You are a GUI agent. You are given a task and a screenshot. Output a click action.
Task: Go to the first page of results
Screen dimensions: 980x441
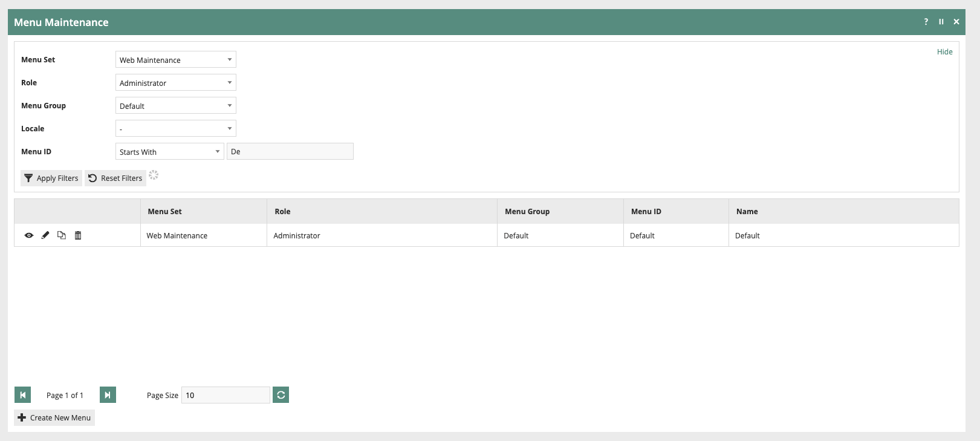click(x=22, y=395)
